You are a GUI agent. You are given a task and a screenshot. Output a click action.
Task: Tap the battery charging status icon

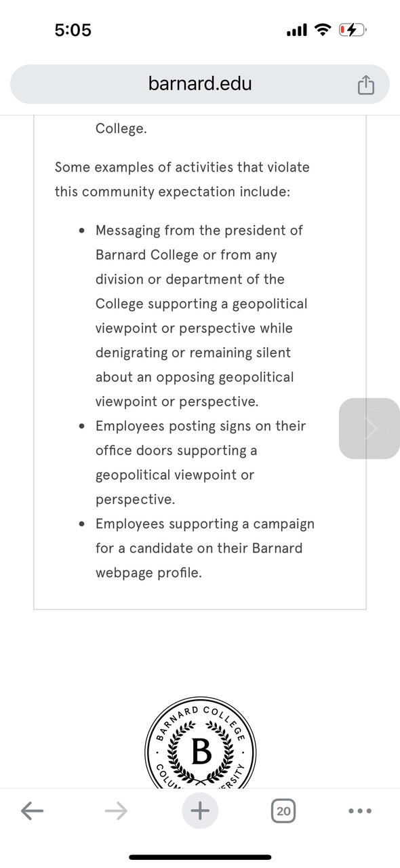click(353, 30)
